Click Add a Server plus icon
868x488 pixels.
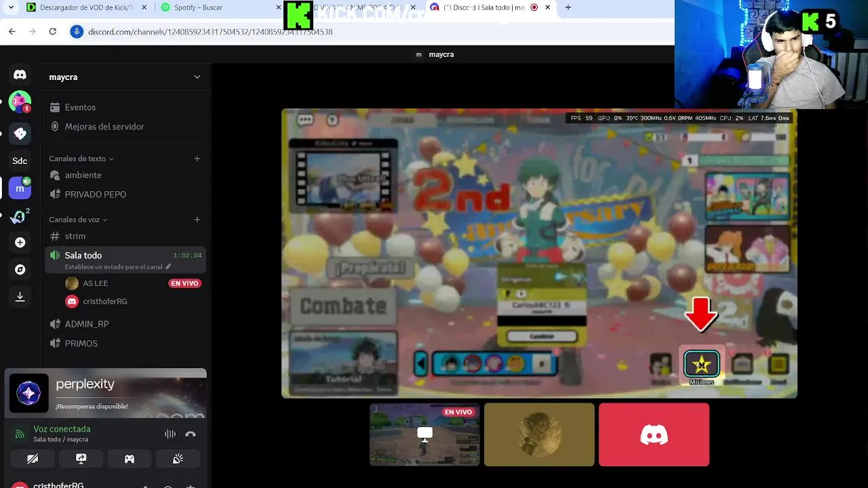tap(20, 243)
